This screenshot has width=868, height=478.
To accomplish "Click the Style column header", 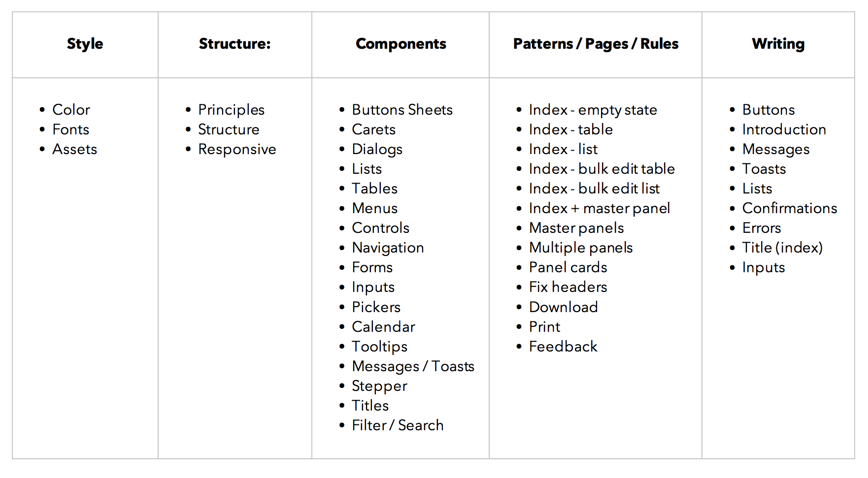I will point(85,44).
